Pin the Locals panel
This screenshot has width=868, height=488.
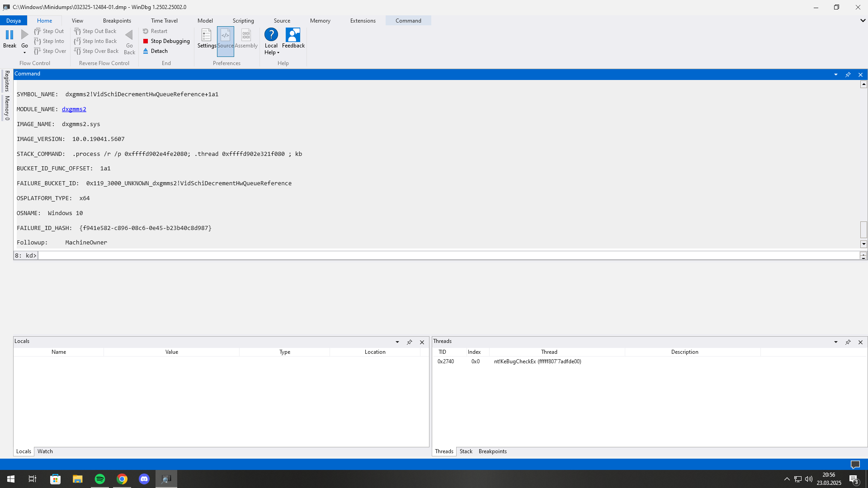pos(410,342)
